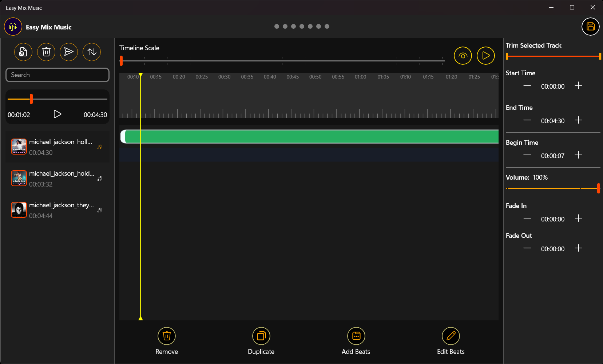
Task: Click the Save icon in the top-right corner
Action: [x=590, y=27]
